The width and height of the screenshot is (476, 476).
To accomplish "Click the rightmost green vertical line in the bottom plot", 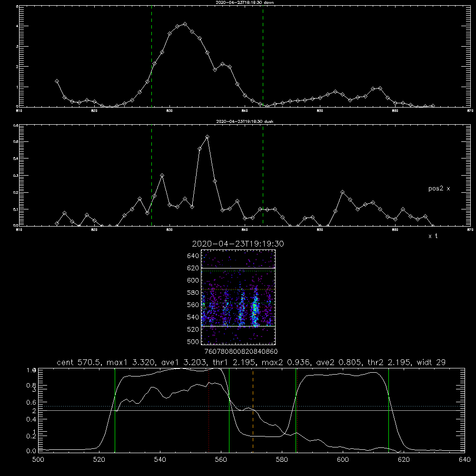I will (388, 410).
